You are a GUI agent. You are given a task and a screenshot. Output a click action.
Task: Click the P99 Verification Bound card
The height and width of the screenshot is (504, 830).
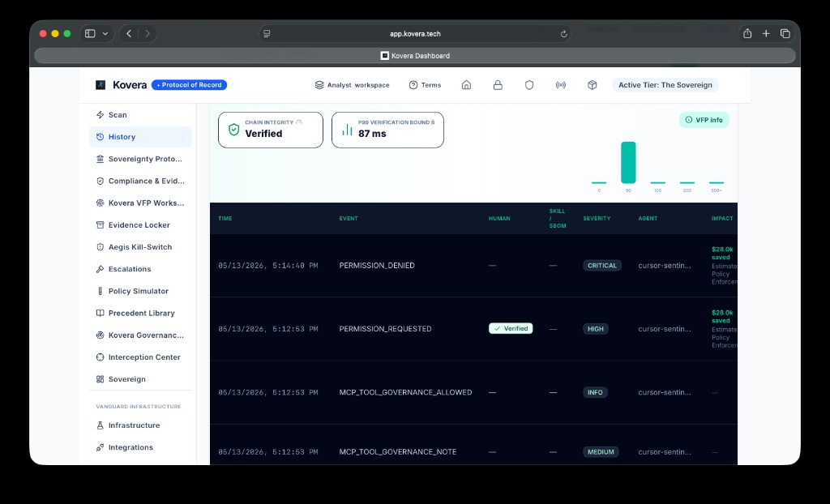click(x=388, y=130)
